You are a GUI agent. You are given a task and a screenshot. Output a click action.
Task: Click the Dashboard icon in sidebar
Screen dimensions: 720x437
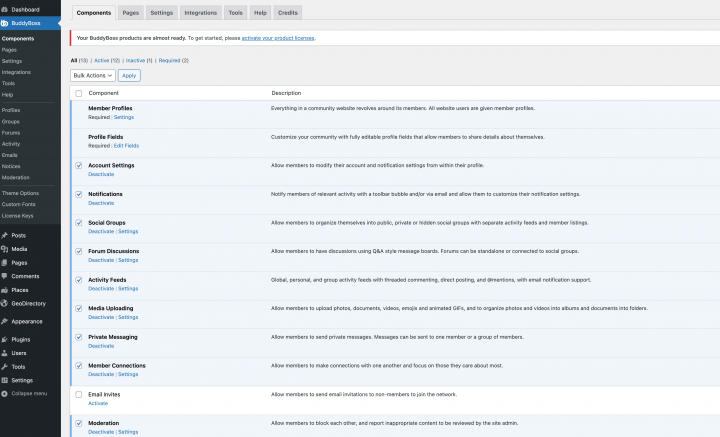tap(5, 9)
